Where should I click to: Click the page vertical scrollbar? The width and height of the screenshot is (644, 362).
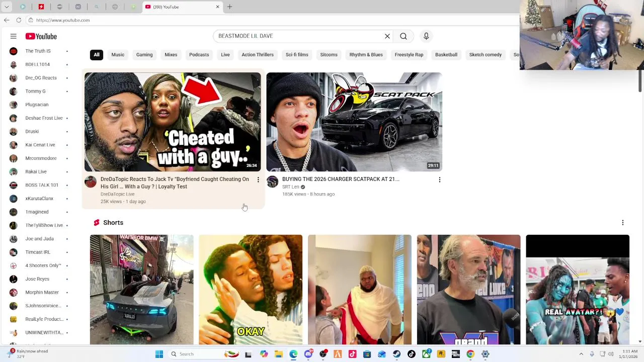click(640, 80)
